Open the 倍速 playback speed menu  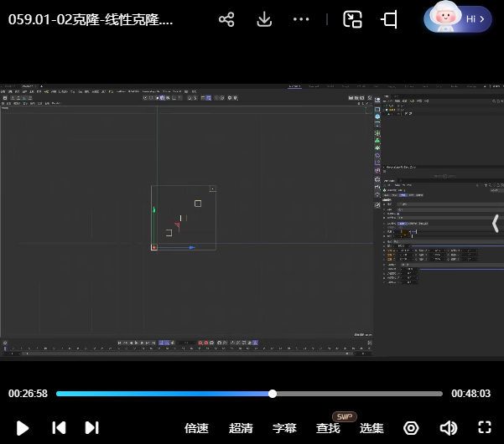tap(196, 428)
